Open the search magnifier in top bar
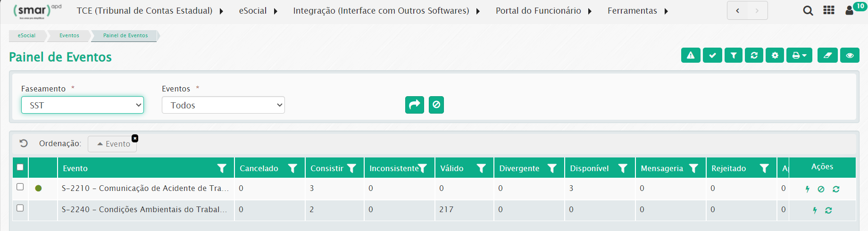868x231 pixels. point(808,11)
